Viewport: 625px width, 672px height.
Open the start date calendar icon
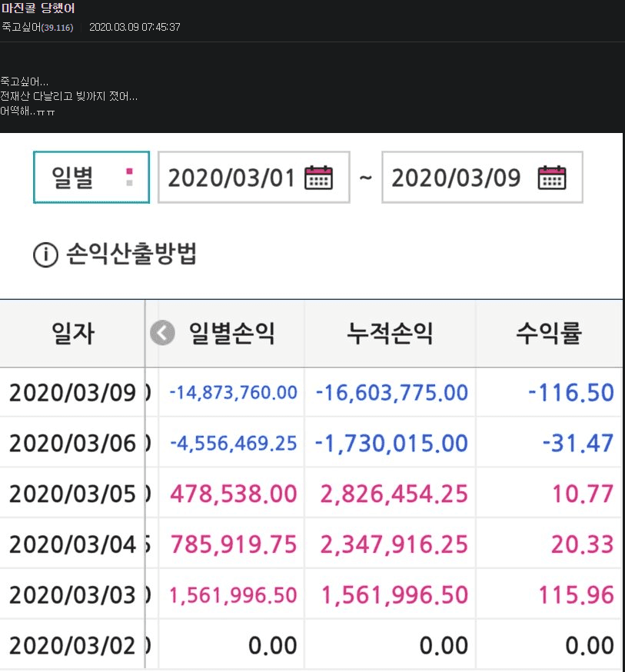pos(319,178)
